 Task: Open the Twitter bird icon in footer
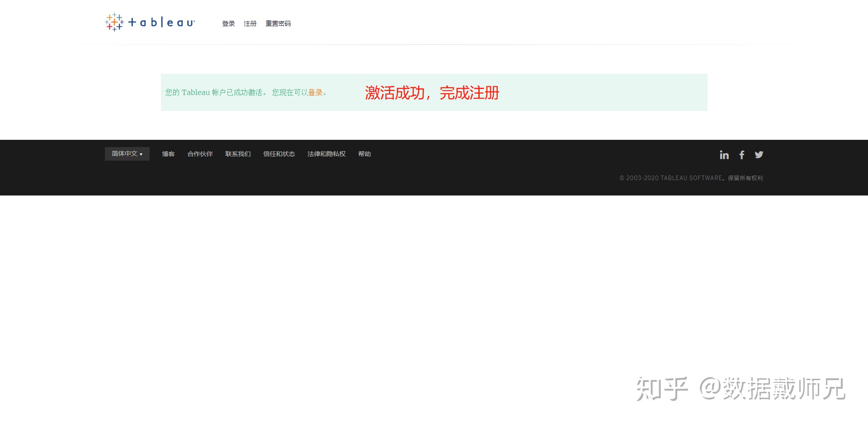coord(759,155)
